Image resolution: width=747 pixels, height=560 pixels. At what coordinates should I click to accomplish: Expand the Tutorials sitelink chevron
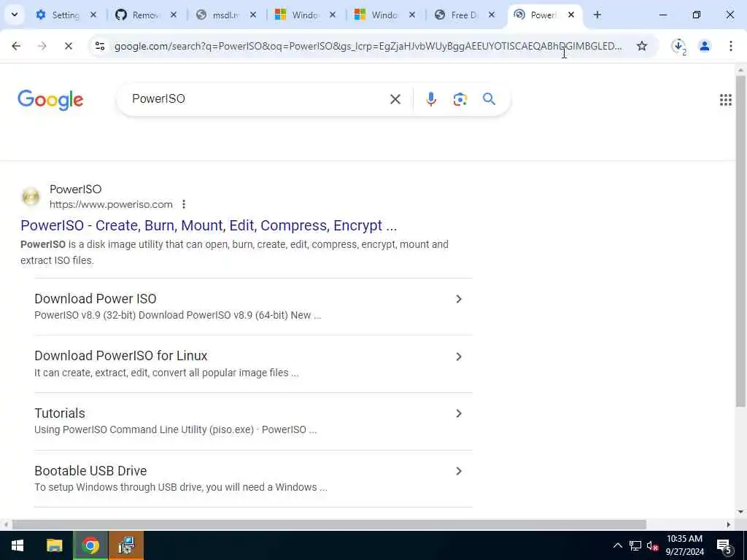(x=458, y=413)
